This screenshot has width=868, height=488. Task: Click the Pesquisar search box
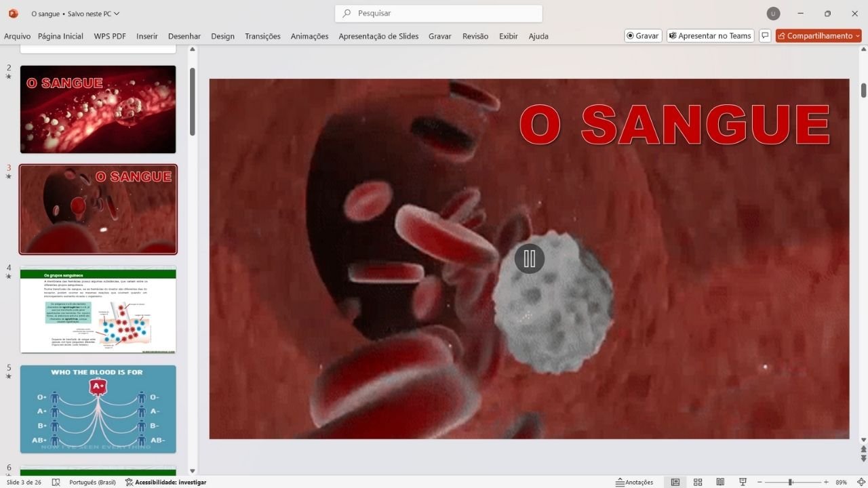[x=439, y=14]
